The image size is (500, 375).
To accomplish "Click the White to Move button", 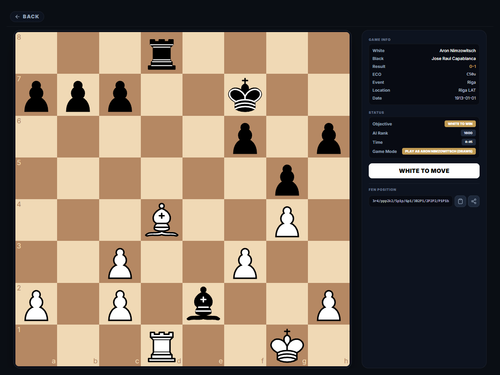I will (424, 171).
